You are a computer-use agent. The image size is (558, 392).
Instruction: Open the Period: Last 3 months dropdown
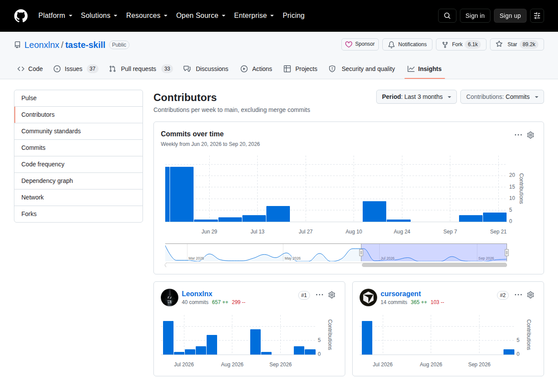tap(416, 97)
